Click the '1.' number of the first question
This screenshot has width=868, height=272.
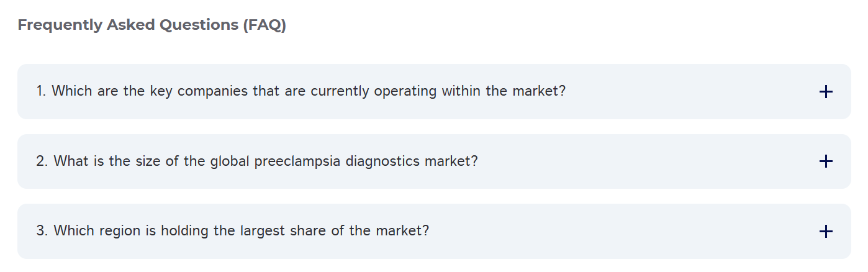42,91
